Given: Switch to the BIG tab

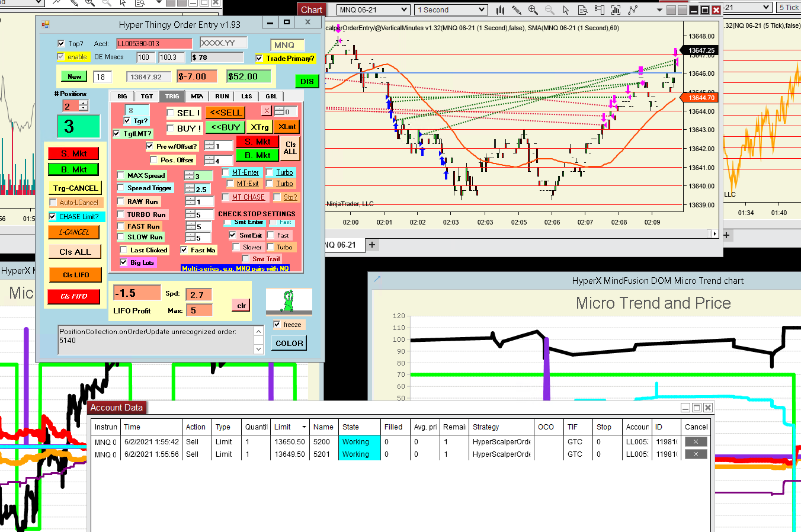Looking at the screenshot, I should [122, 97].
